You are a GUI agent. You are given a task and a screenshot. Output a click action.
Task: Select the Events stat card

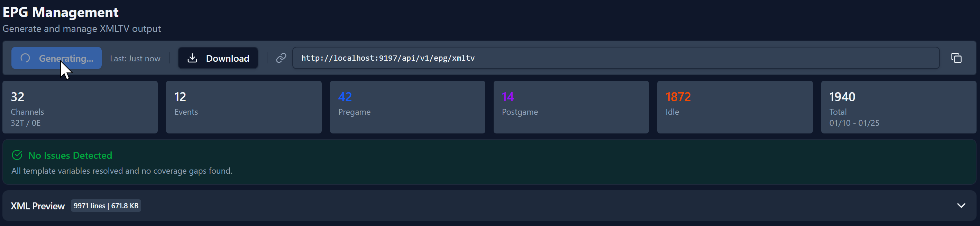coord(244,107)
